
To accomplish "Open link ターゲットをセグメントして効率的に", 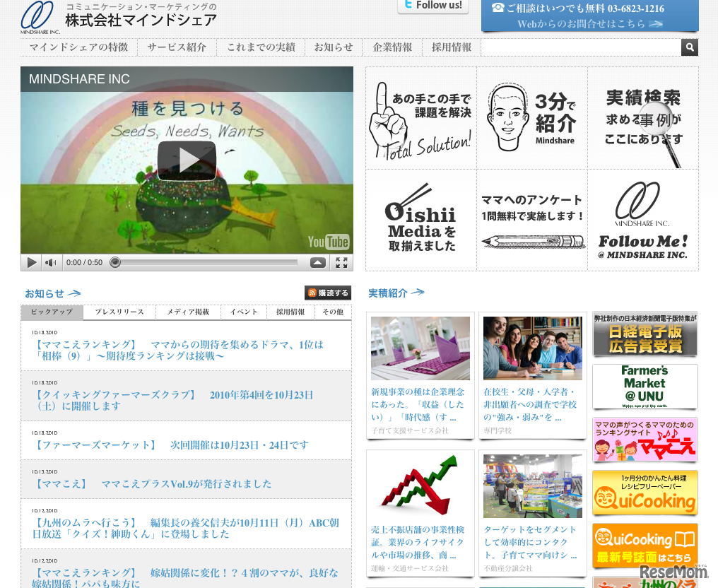I will (x=530, y=543).
